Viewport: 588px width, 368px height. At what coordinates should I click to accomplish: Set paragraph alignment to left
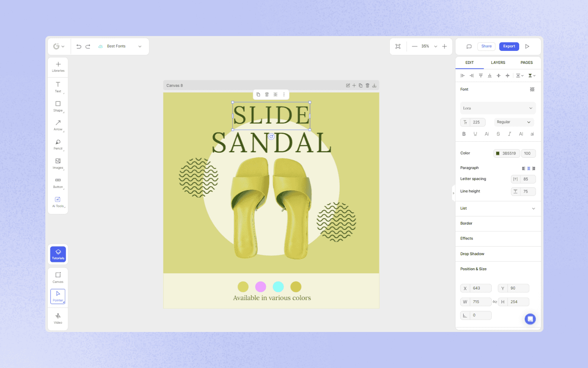tap(523, 168)
